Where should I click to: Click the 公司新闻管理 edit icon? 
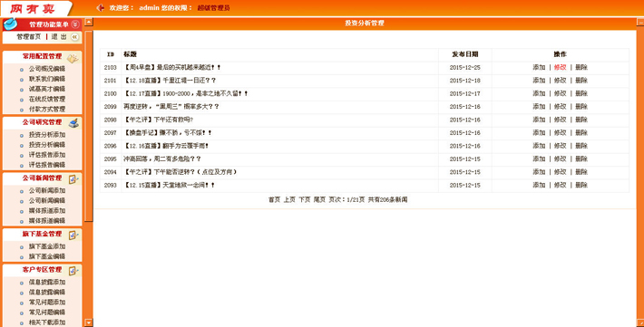click(x=73, y=178)
